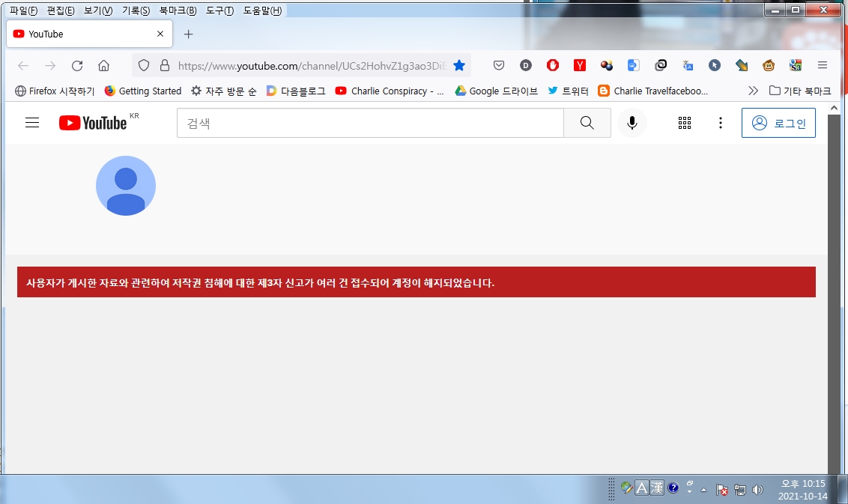The width and height of the screenshot is (848, 504).
Task: Open the Action Center flag icon
Action: click(722, 490)
